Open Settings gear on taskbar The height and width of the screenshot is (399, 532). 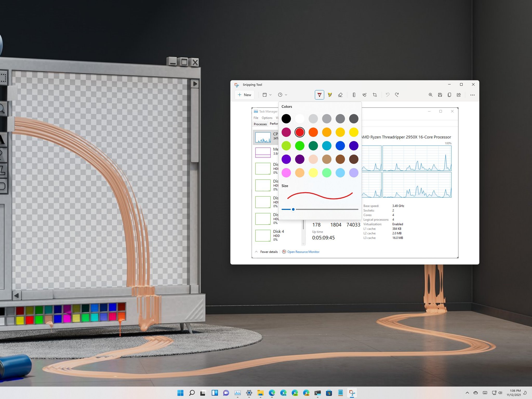[x=249, y=393]
